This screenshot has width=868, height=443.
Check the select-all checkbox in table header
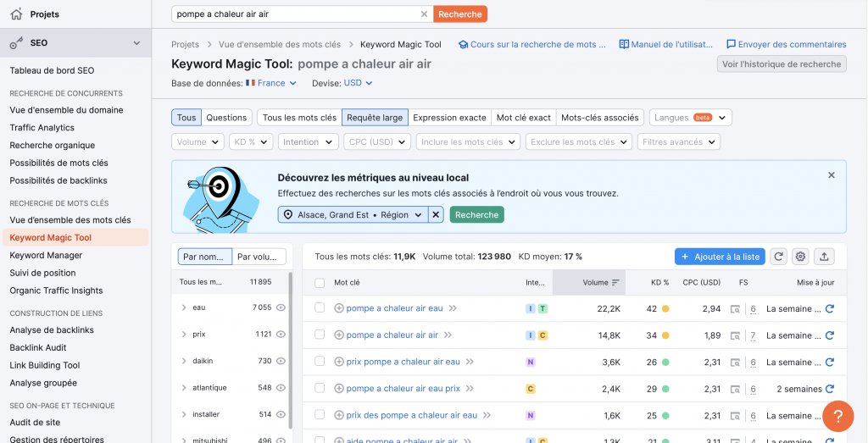pos(320,283)
